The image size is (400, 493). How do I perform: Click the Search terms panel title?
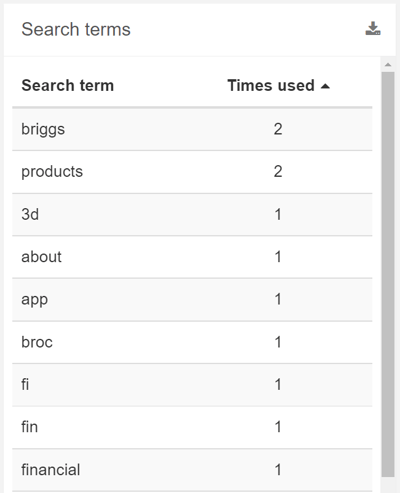tap(76, 29)
